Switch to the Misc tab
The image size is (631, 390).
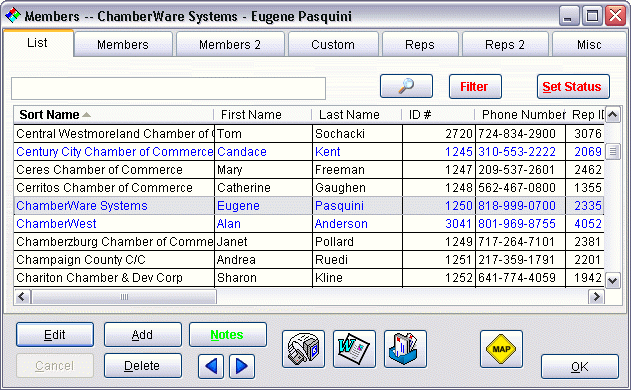[x=589, y=44]
